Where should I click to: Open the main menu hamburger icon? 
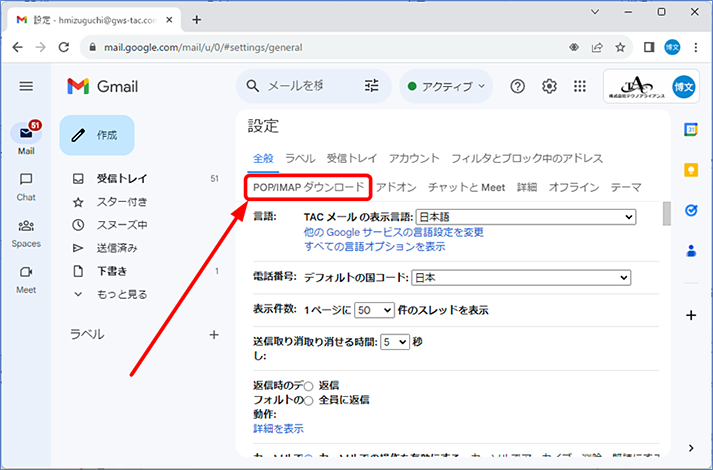click(x=26, y=86)
